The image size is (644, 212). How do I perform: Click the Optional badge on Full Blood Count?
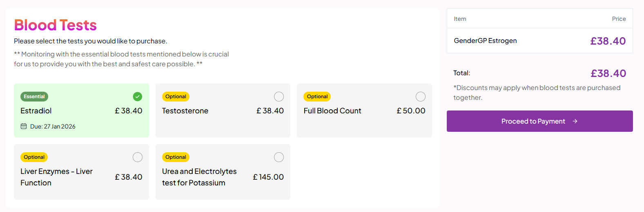click(x=317, y=97)
